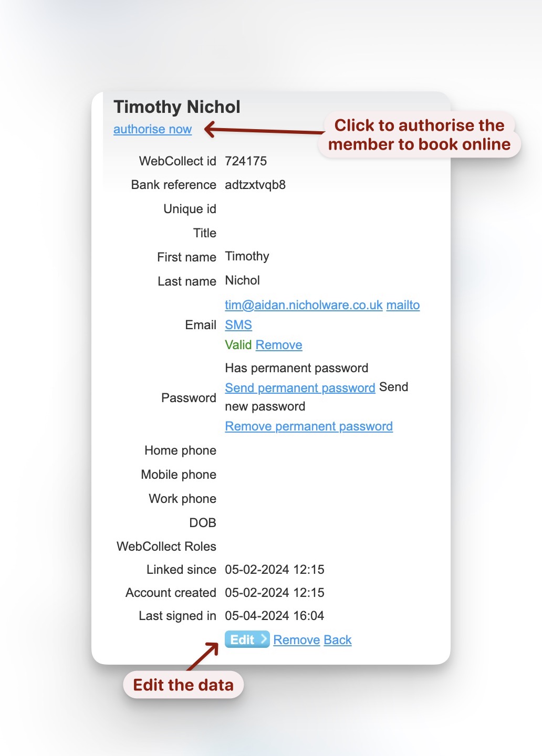Viewport: 542px width, 756px height.
Task: Click the "Has permanent password" text
Action: [x=297, y=368]
